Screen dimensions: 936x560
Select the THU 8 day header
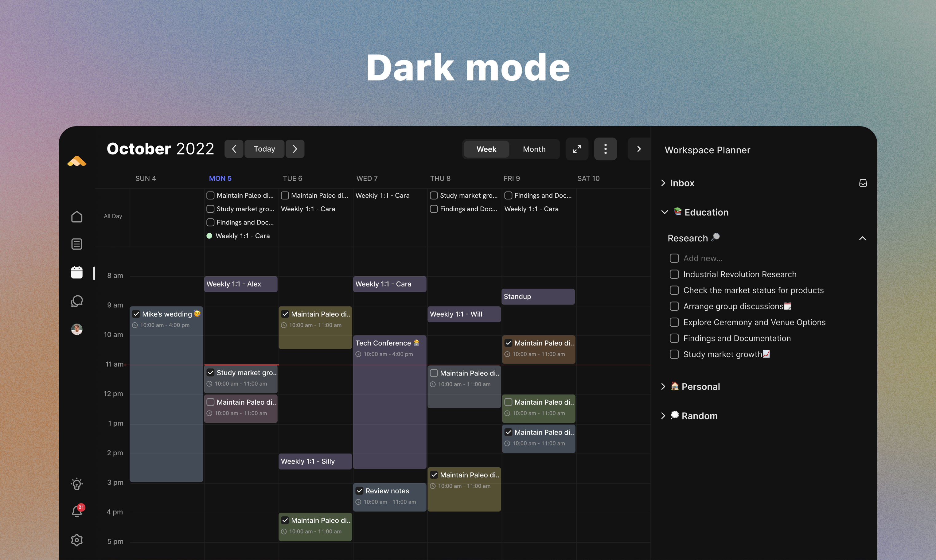(x=440, y=178)
